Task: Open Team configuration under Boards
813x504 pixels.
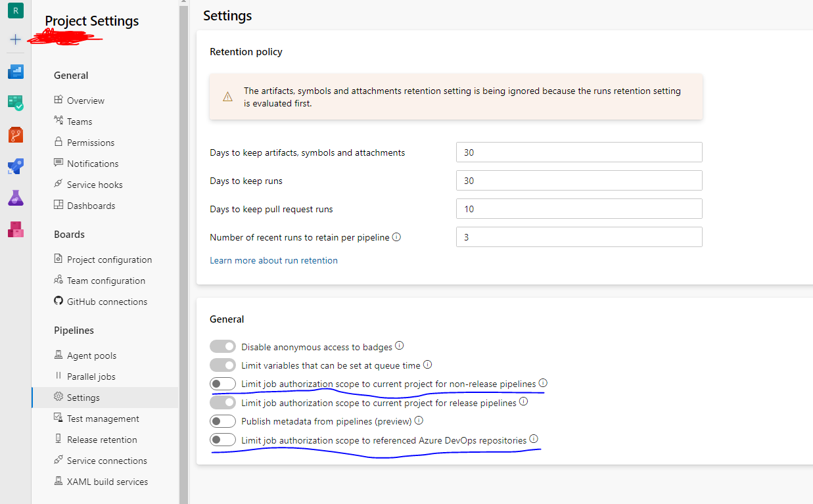Action: [x=106, y=281]
